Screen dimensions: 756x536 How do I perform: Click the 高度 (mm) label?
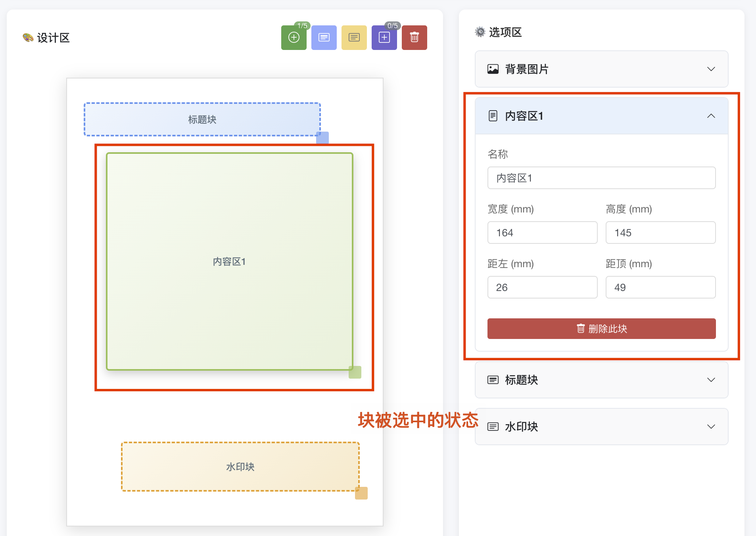pos(629,209)
